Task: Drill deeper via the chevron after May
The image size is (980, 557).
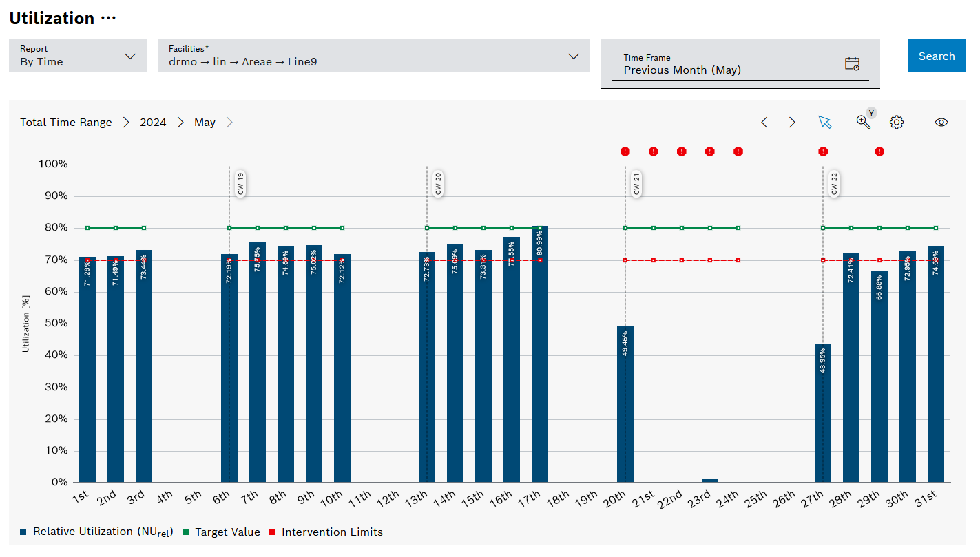Action: point(228,122)
